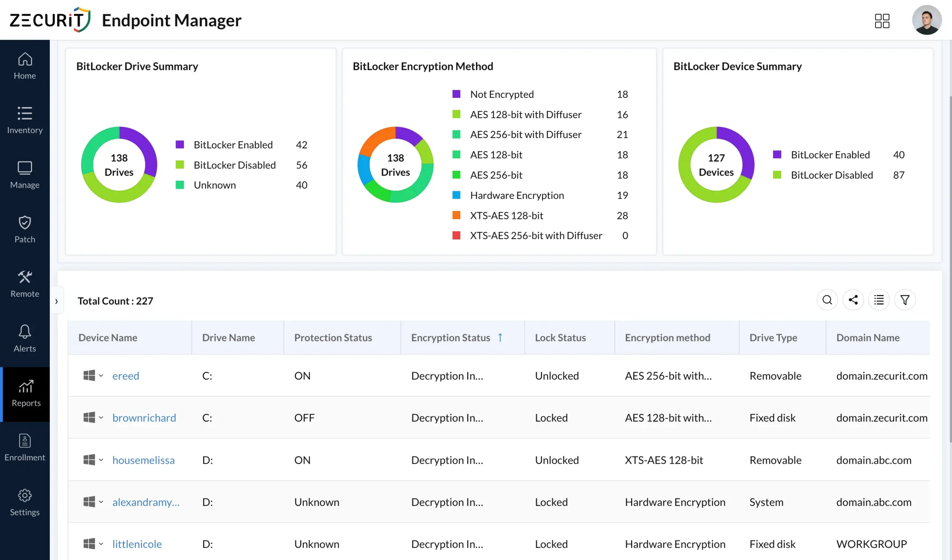
Task: Expand the dropdown next to brownrichard
Action: [x=101, y=418]
